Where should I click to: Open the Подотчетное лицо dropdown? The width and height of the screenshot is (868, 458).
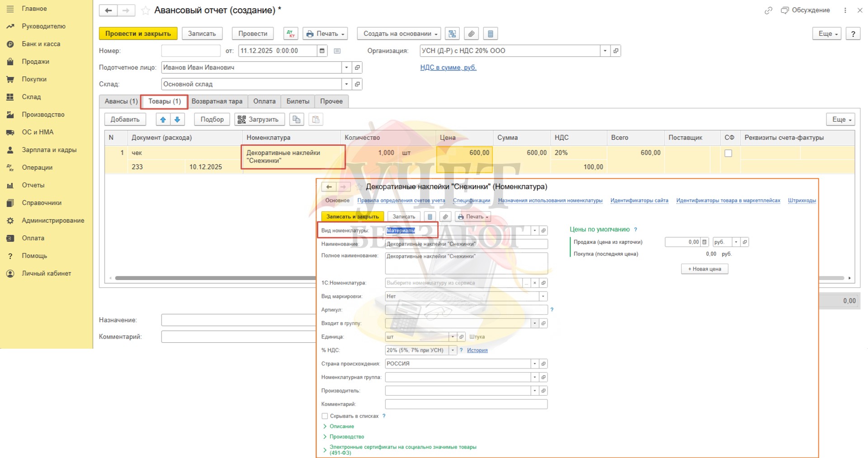[346, 68]
